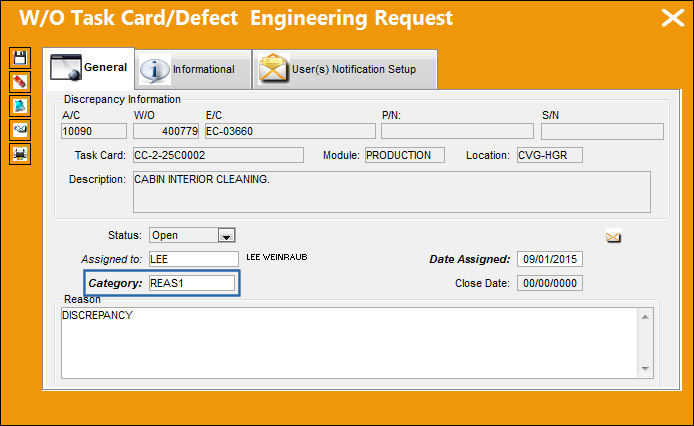Click the Category field containing REAS1
The height and width of the screenshot is (426, 694).
pos(192,283)
